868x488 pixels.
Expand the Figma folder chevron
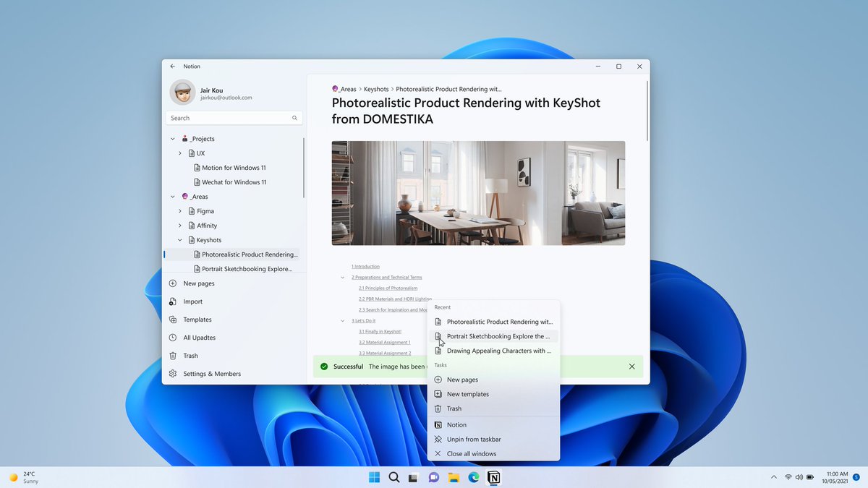tap(180, 211)
